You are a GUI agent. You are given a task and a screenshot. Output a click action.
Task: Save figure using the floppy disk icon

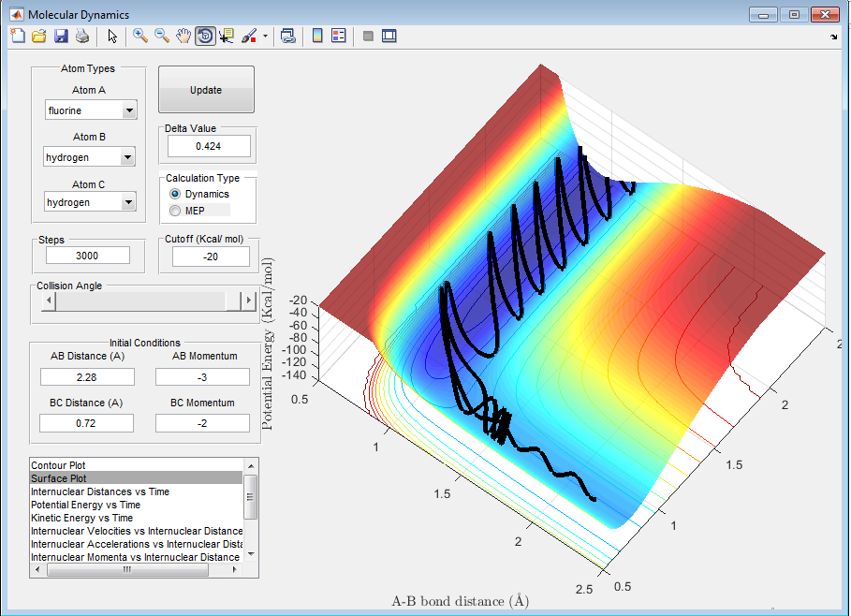tap(61, 36)
